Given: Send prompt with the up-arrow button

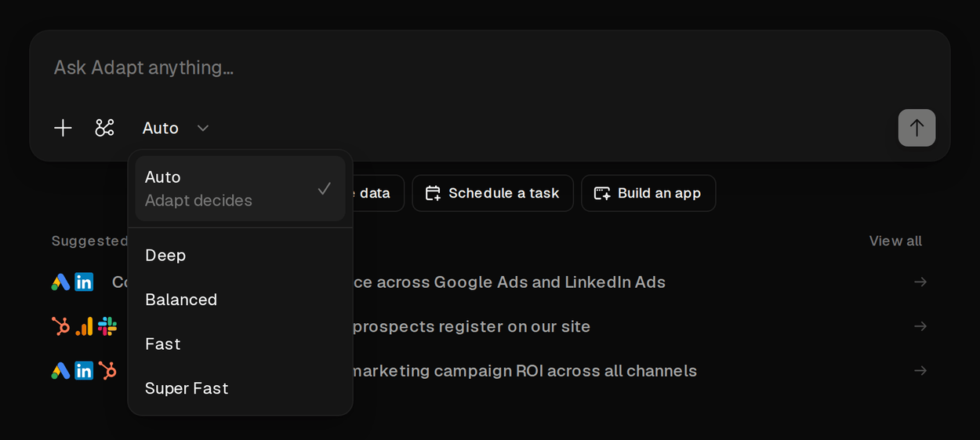Looking at the screenshot, I should 916,128.
